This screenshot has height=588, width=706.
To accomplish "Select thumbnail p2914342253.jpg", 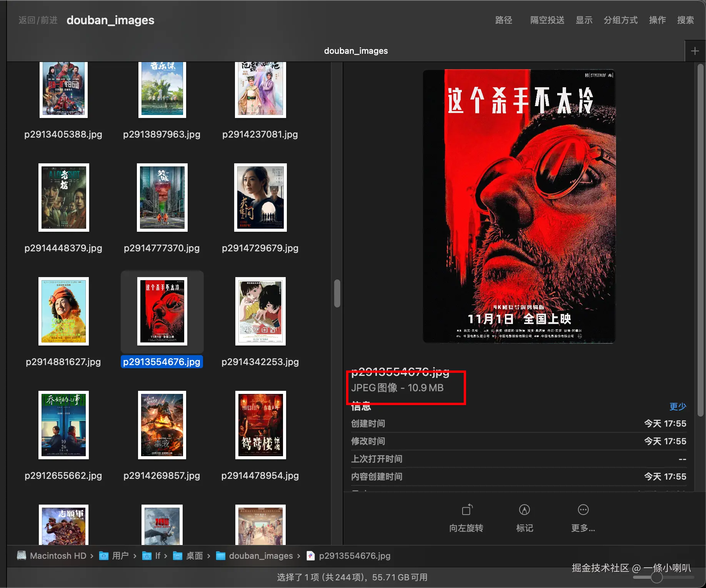I will click(x=260, y=311).
